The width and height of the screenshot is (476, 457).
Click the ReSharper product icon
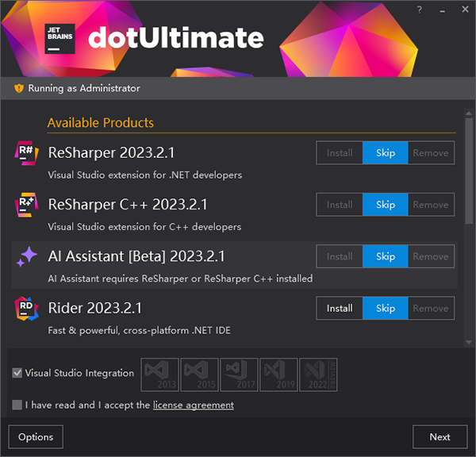click(x=27, y=153)
